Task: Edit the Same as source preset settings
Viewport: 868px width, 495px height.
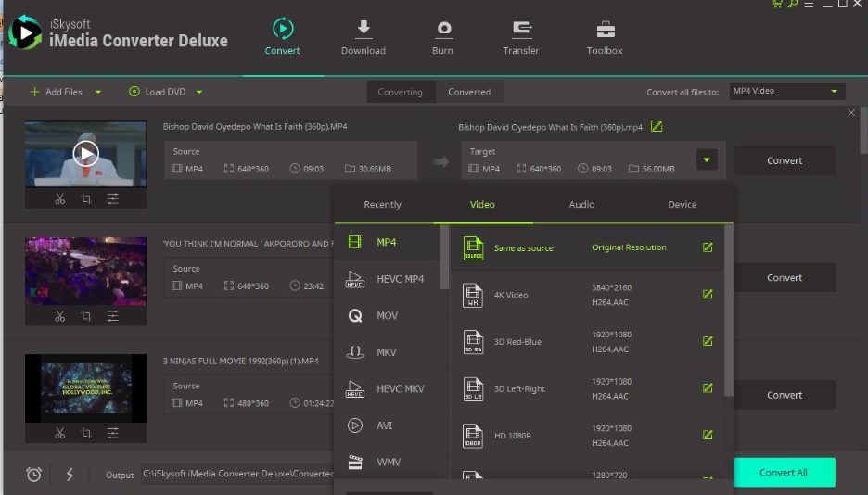Action: 708,247
